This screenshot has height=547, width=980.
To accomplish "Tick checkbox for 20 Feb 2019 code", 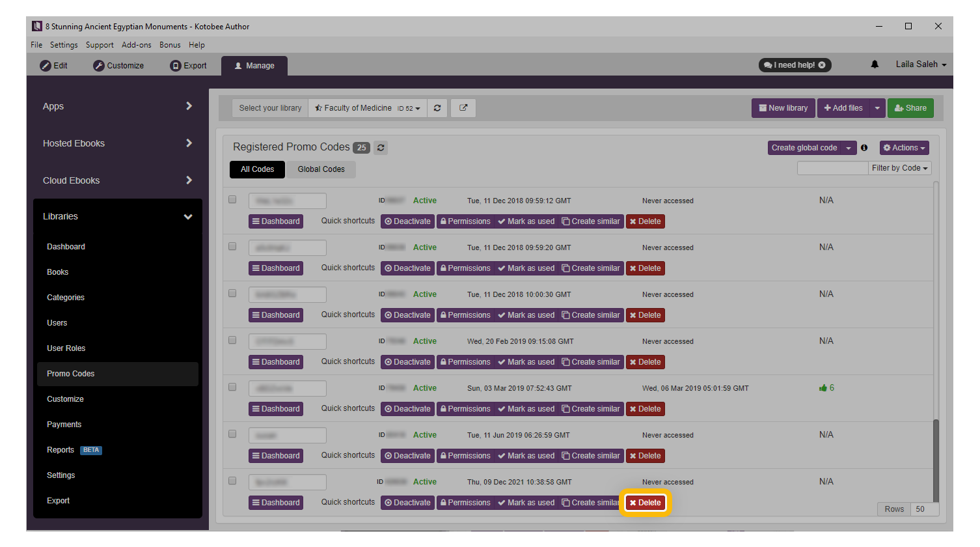I will 232,340.
